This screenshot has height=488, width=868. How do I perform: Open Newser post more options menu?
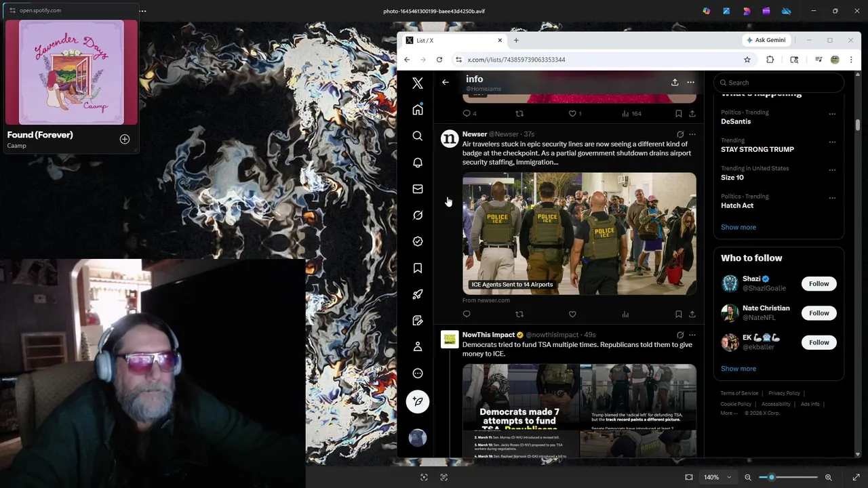click(x=692, y=134)
